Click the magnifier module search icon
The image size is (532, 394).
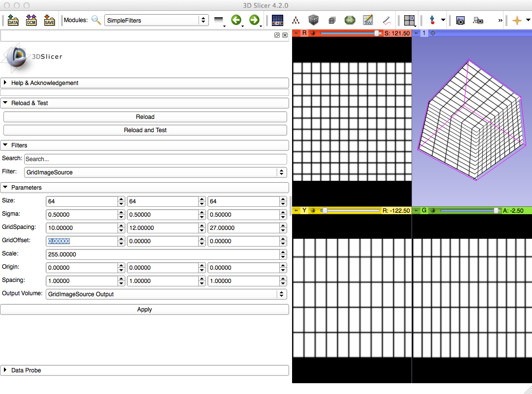click(x=96, y=20)
